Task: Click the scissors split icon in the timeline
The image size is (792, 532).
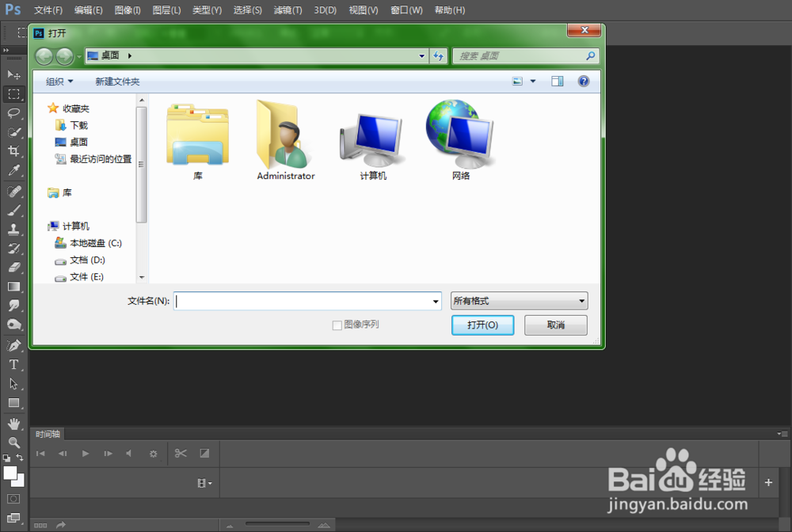Action: tap(180, 454)
